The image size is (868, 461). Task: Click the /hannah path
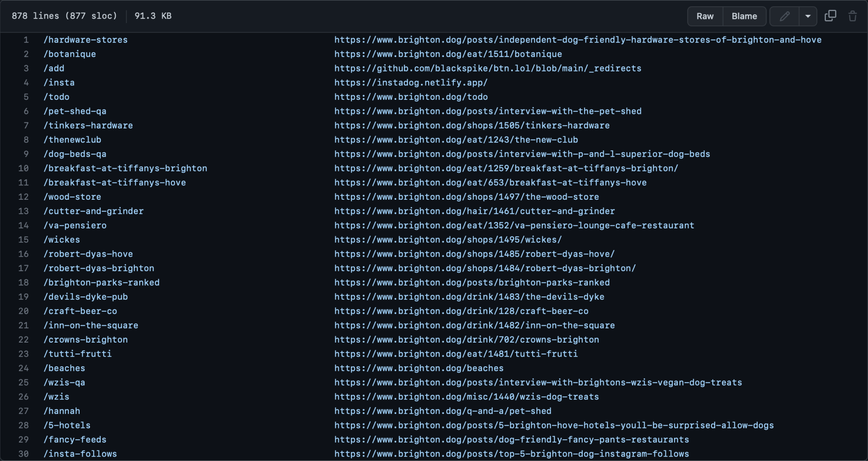point(61,411)
